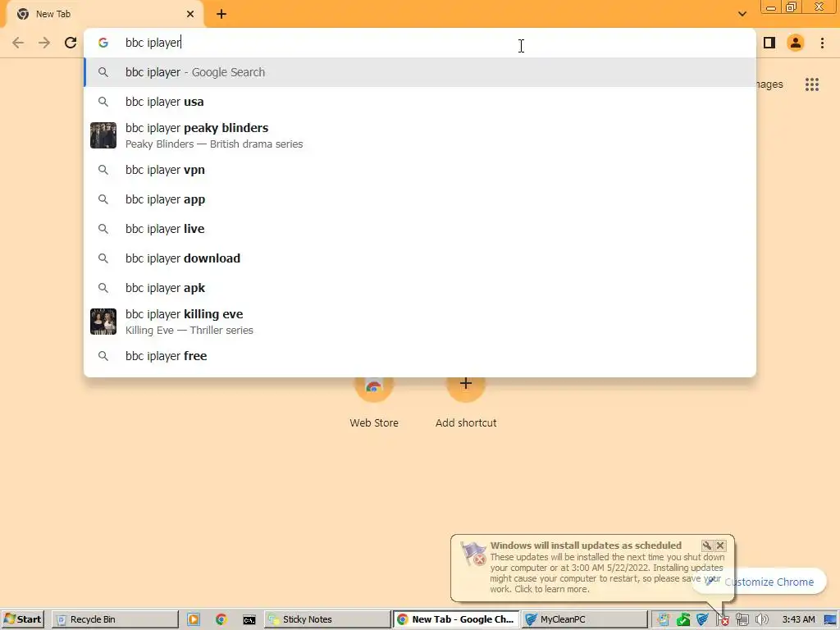This screenshot has width=840, height=630.
Task: Open the Windows Start button
Action: [x=22, y=619]
